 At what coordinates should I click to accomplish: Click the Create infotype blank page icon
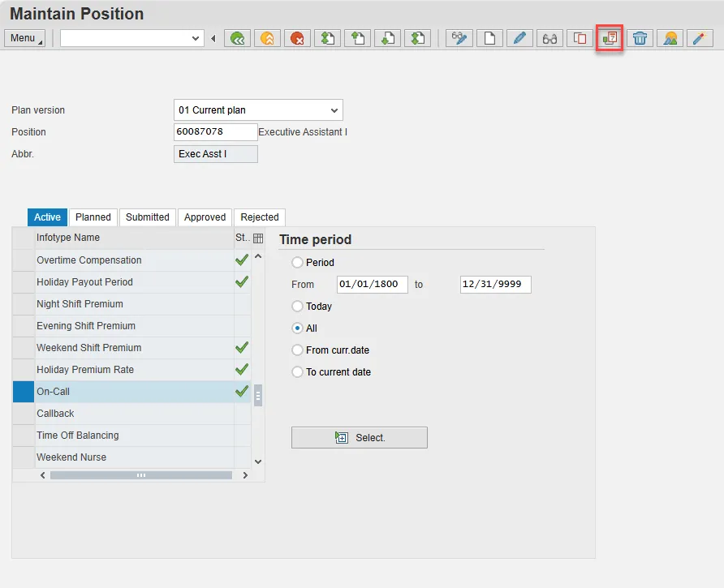point(489,38)
